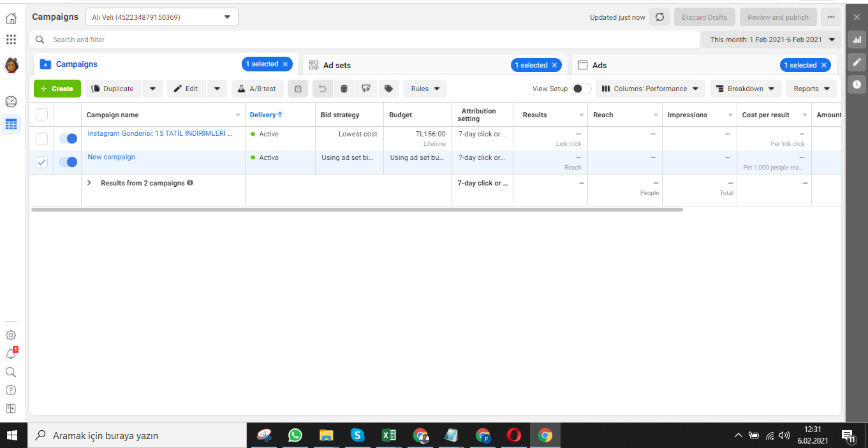The height and width of the screenshot is (448, 868).
Task: Show info for Results from 2 campaigns
Action: 190,183
